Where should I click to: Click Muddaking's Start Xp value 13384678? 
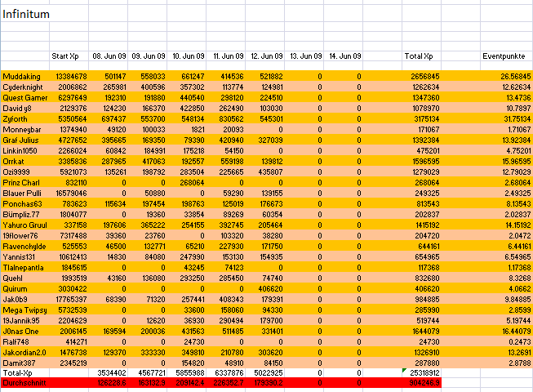(x=71, y=77)
